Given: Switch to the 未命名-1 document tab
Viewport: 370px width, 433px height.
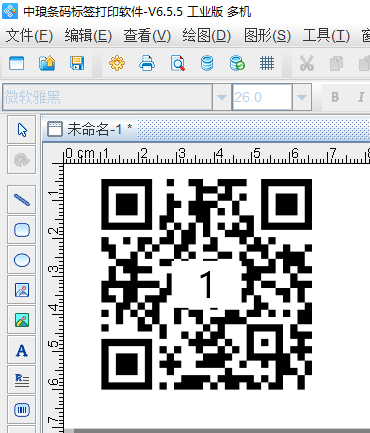Looking at the screenshot, I should pos(90,129).
